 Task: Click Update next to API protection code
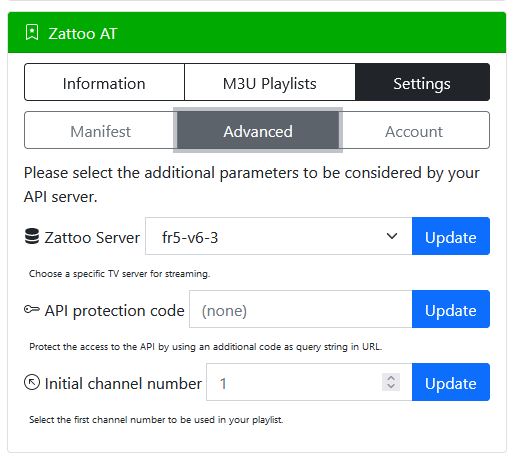(451, 309)
